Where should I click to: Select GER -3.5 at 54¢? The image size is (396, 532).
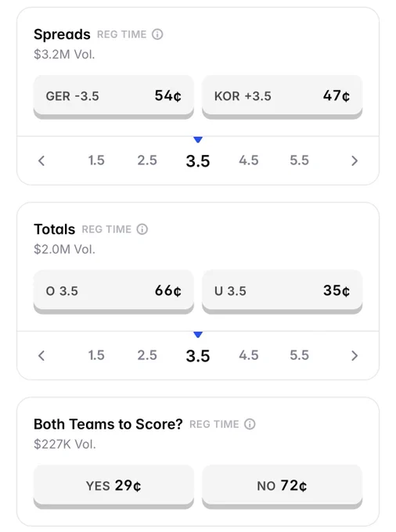point(113,97)
